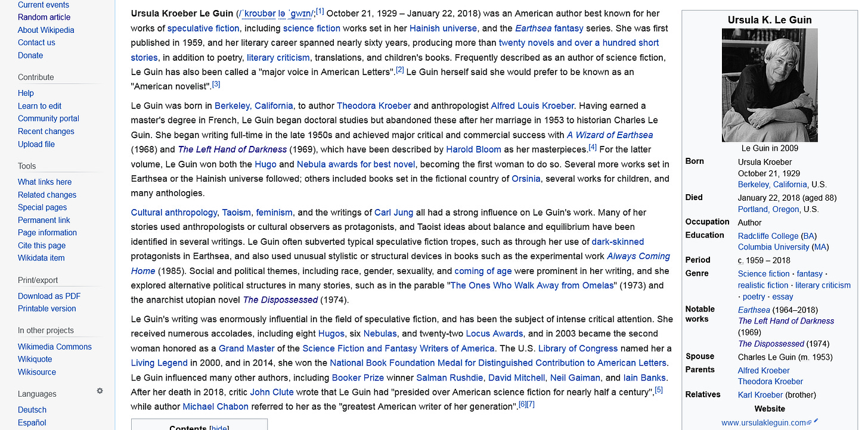The width and height of the screenshot is (868, 430).
Task: Open Wikimedia Commons project link
Action: pos(55,347)
